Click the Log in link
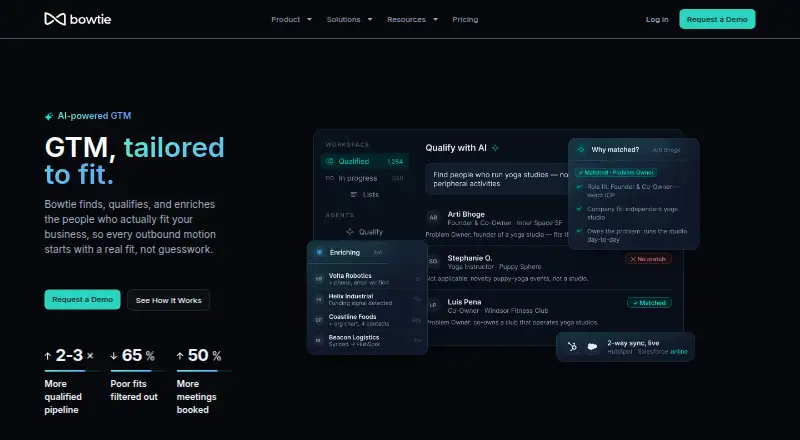800x440 pixels. tap(657, 19)
